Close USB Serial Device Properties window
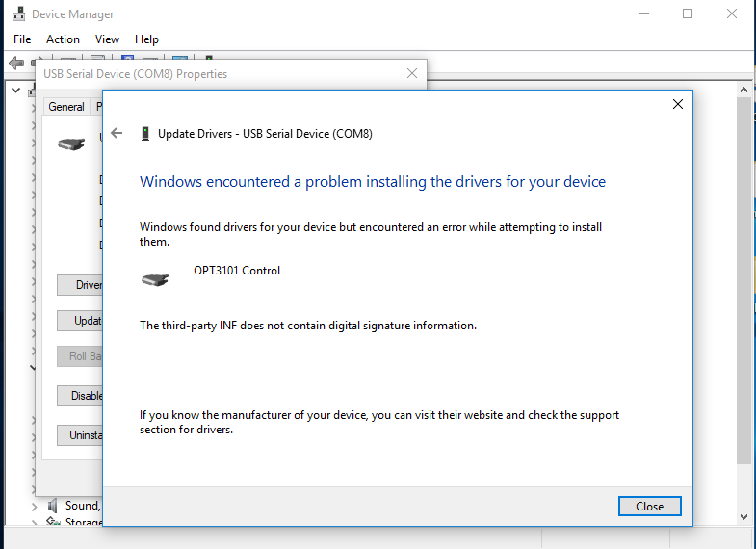Viewport: 756px width, 549px height. click(x=412, y=73)
